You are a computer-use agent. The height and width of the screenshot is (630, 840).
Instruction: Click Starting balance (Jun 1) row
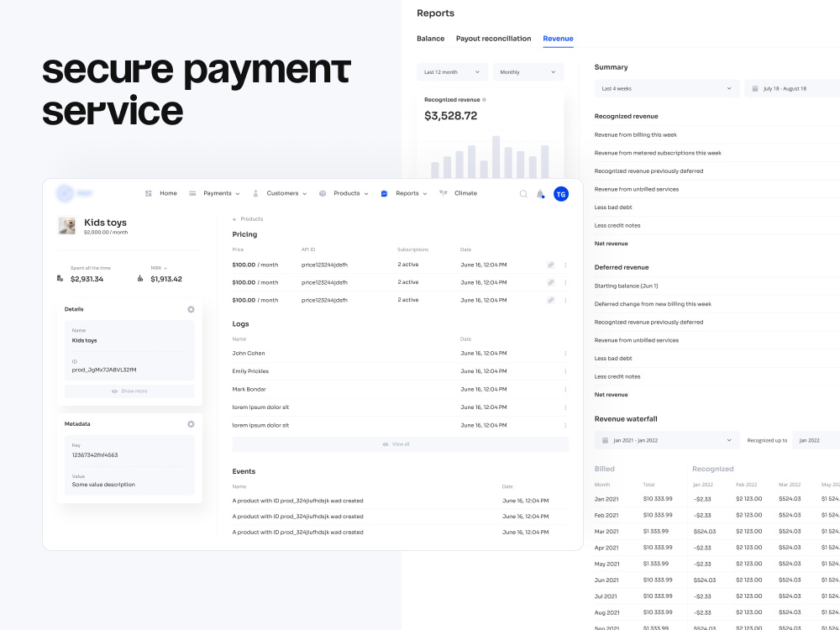(717, 286)
